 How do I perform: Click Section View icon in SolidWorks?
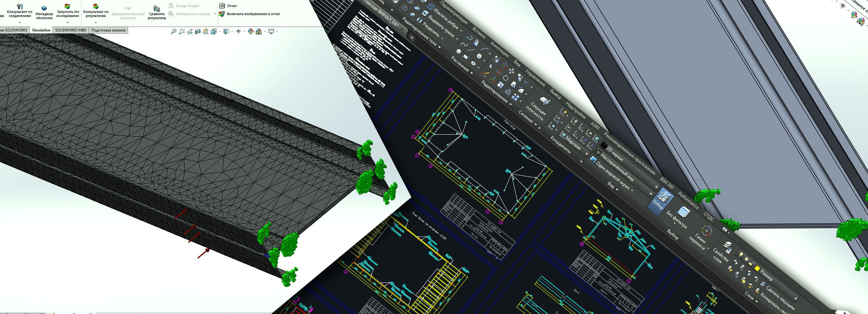(x=198, y=32)
